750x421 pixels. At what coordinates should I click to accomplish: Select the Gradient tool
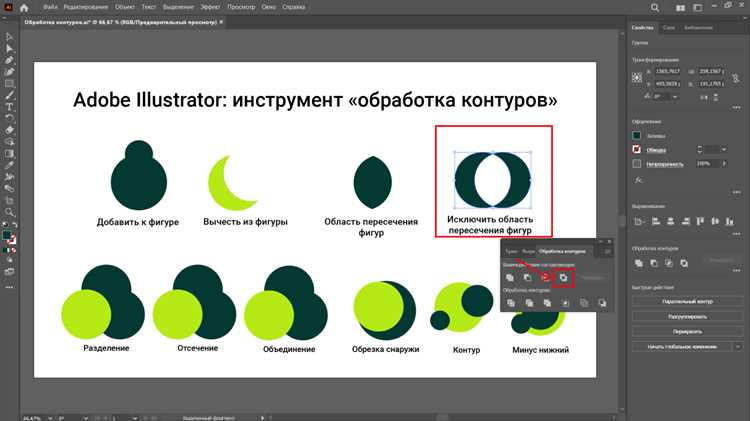[9, 154]
